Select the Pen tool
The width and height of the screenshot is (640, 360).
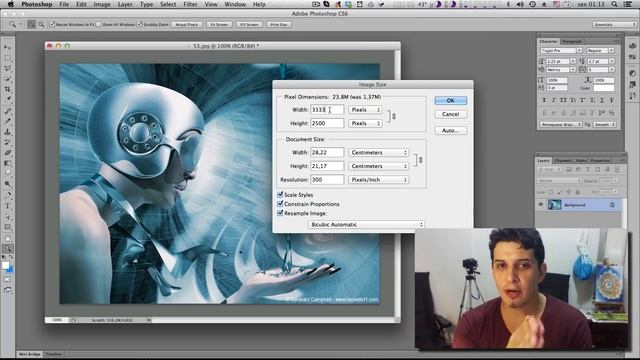(7, 195)
